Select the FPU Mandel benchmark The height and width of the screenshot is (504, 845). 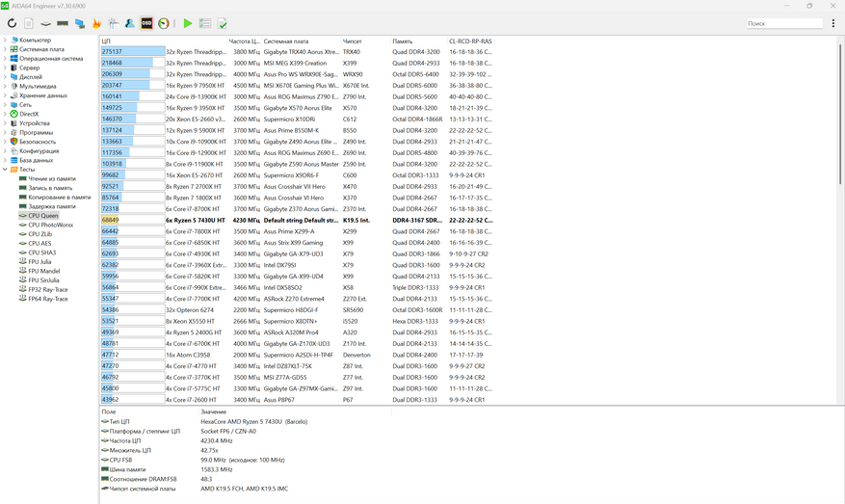44,271
